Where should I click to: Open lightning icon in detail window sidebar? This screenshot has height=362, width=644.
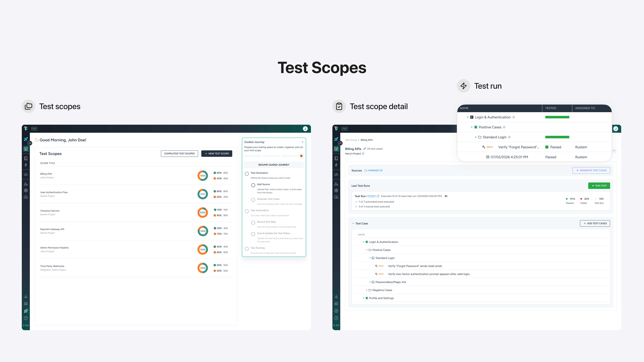336,165
